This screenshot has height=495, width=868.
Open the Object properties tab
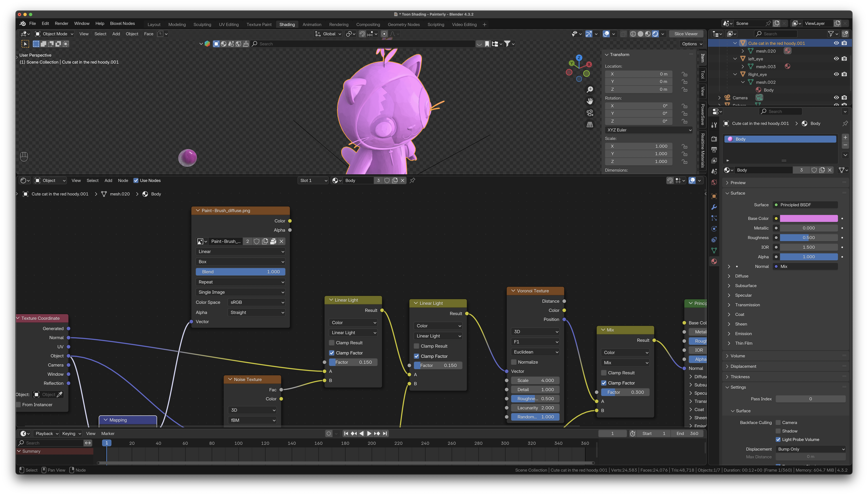tap(714, 196)
